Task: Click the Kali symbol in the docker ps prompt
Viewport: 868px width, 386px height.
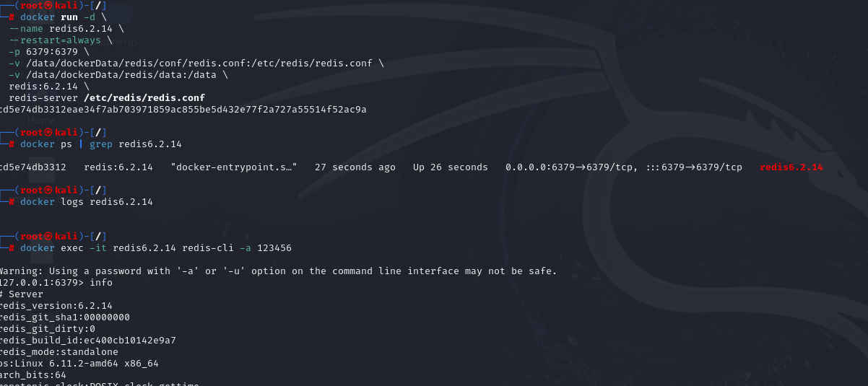Action: pyautogui.click(x=49, y=133)
